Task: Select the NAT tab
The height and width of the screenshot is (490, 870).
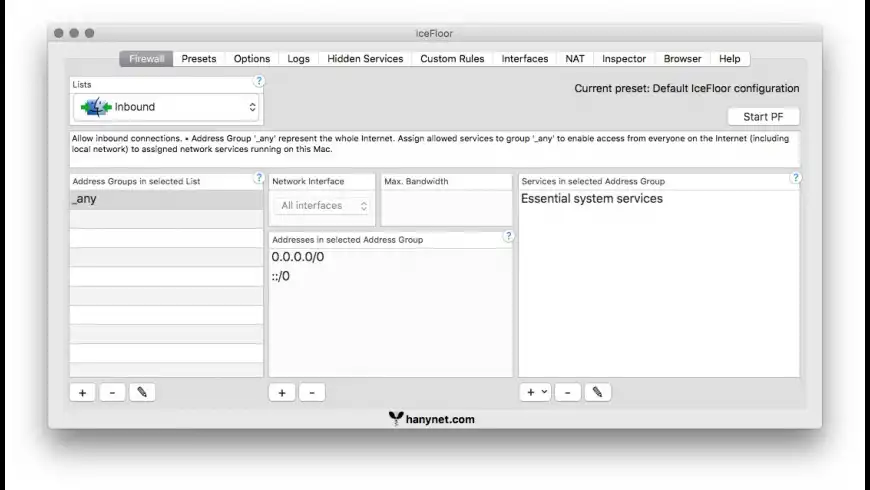Action: coord(575,59)
